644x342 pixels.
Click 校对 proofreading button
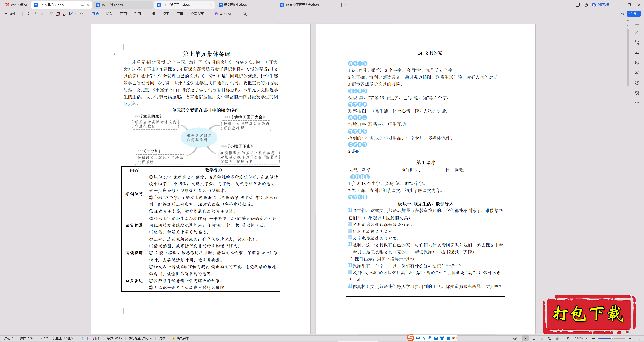[x=162, y=338]
